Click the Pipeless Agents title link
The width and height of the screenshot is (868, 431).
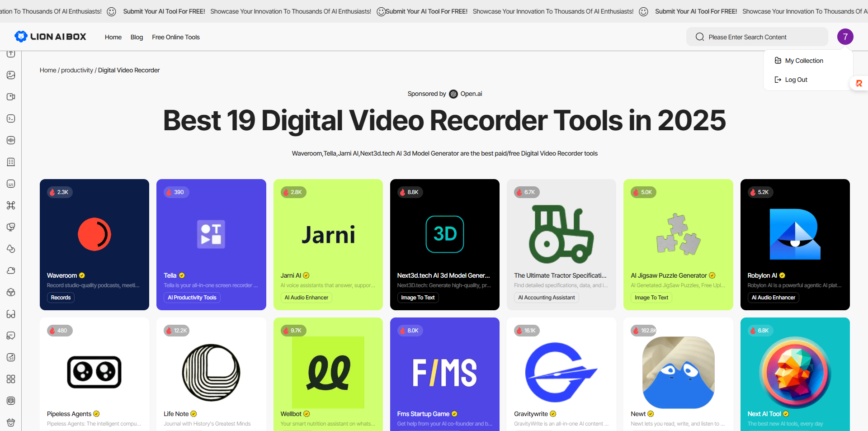click(x=69, y=414)
